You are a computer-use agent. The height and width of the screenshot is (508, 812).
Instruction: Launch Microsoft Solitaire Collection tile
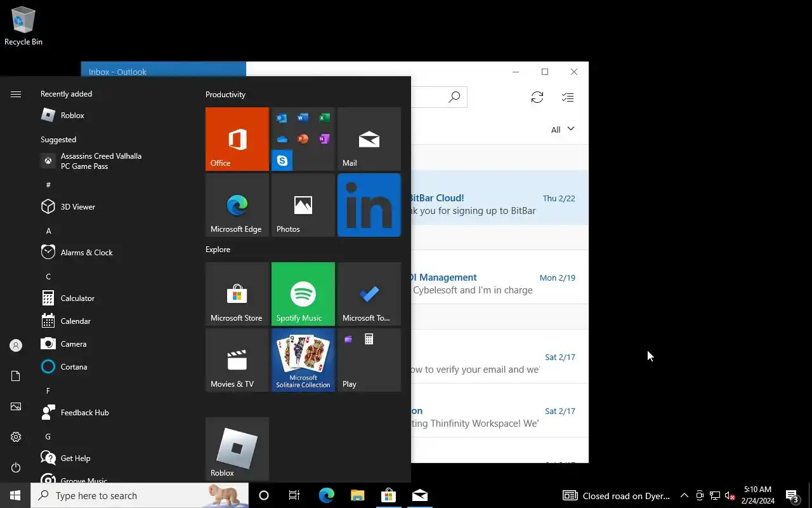tap(303, 360)
